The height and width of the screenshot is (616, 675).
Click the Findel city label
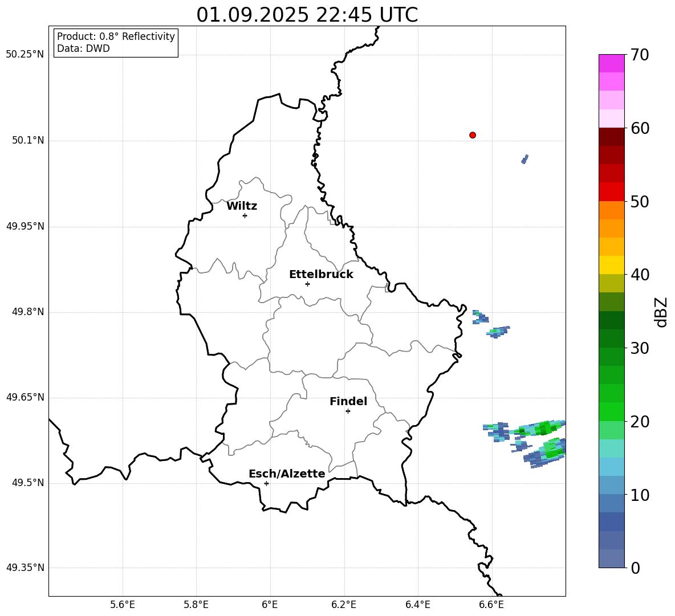(x=348, y=401)
